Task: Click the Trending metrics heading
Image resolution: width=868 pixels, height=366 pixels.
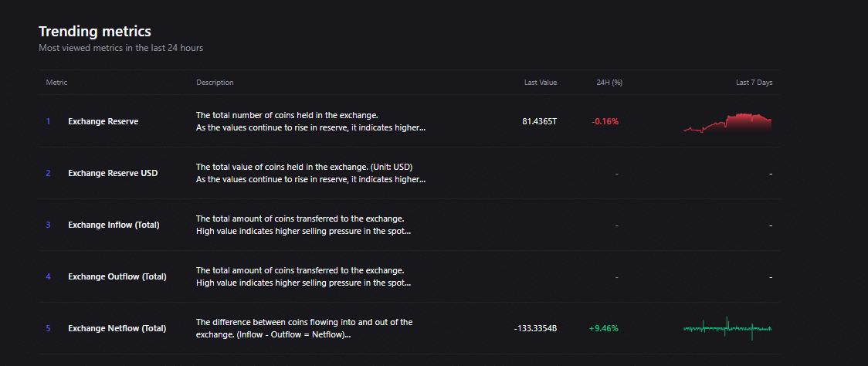Action: click(95, 32)
